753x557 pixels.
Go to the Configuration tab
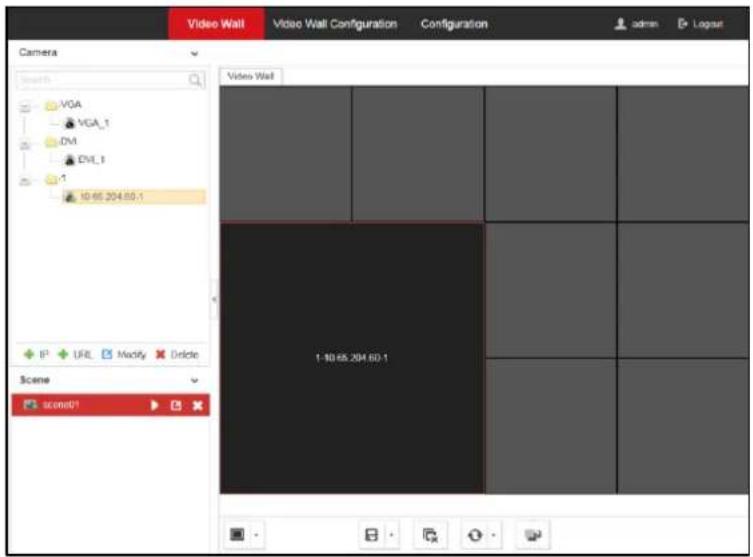pyautogui.click(x=454, y=24)
